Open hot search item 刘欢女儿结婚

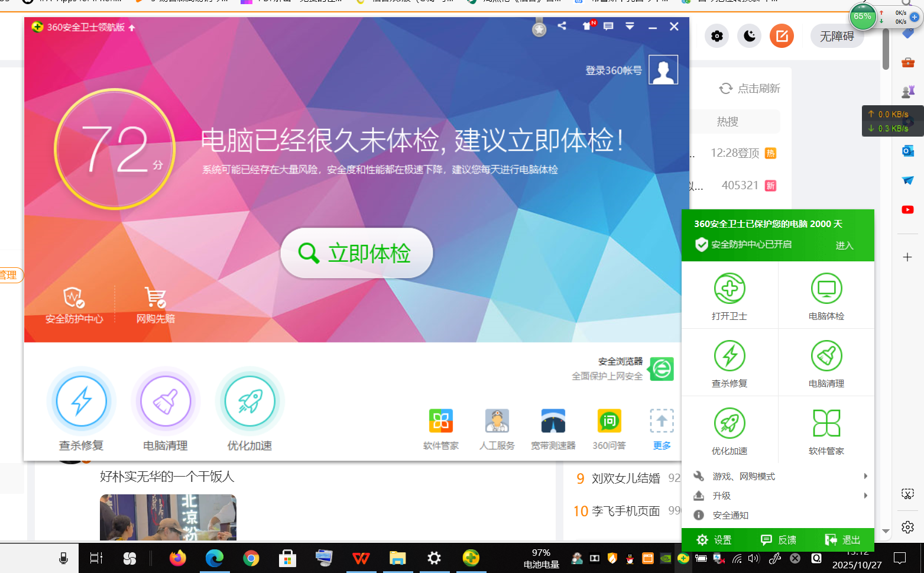pyautogui.click(x=625, y=478)
